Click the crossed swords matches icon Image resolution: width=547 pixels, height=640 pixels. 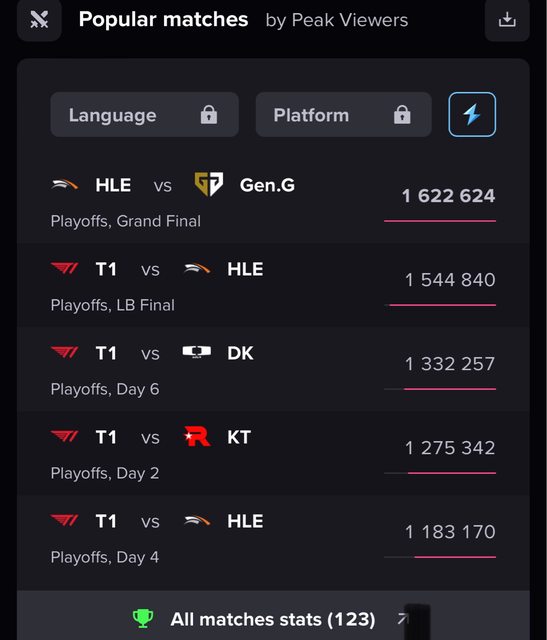(x=39, y=20)
